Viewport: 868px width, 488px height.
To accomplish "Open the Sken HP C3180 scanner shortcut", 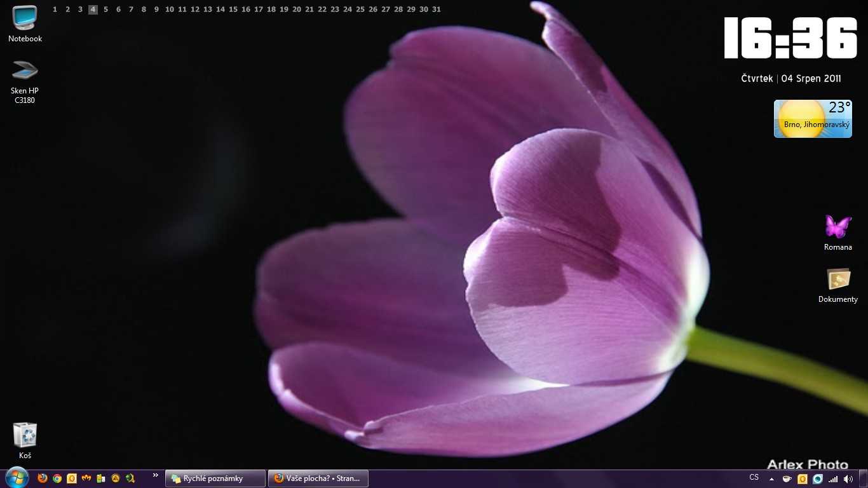I will [x=25, y=71].
